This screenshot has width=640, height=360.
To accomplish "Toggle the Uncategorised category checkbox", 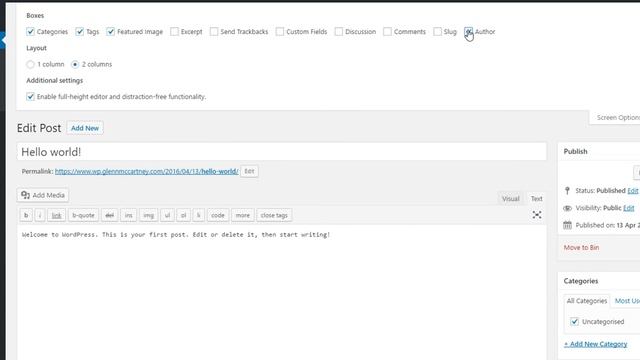I will tap(574, 322).
